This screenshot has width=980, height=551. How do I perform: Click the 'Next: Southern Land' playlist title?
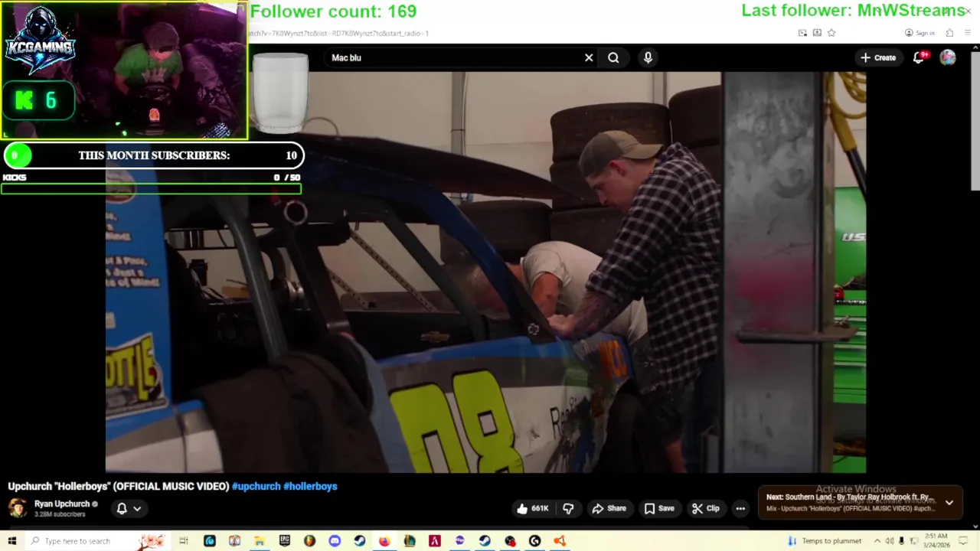tap(848, 497)
